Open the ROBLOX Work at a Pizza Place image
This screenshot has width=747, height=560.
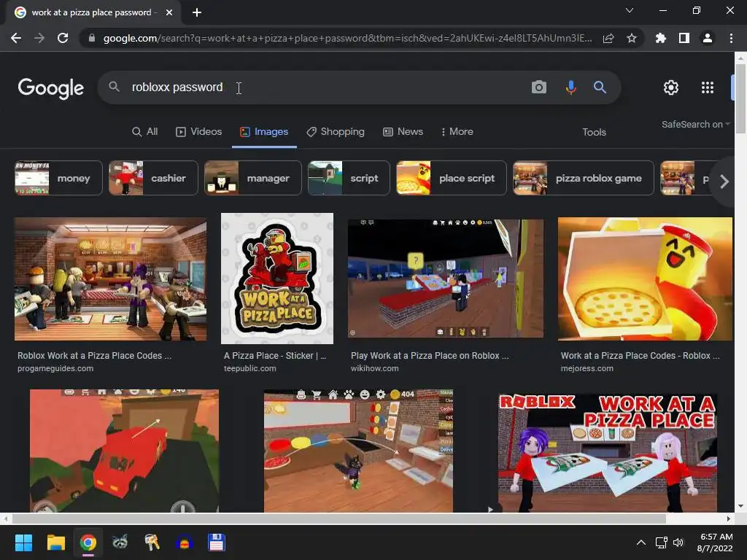coord(608,452)
